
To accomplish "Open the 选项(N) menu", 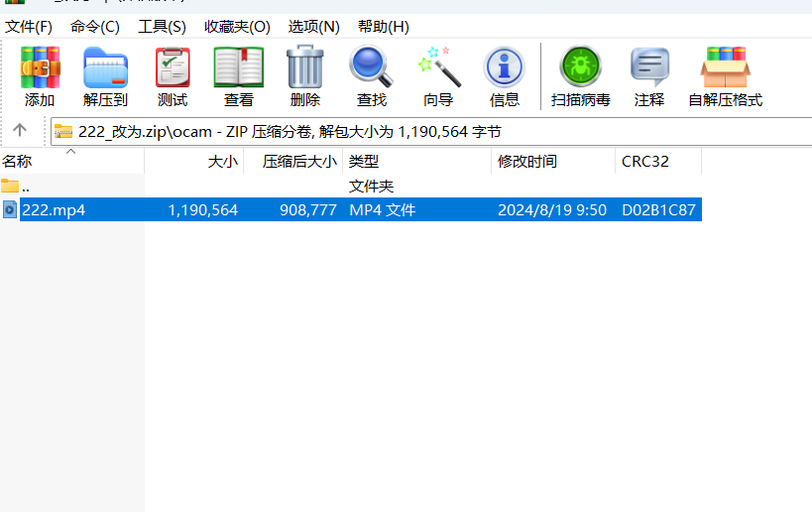I will pos(314,27).
